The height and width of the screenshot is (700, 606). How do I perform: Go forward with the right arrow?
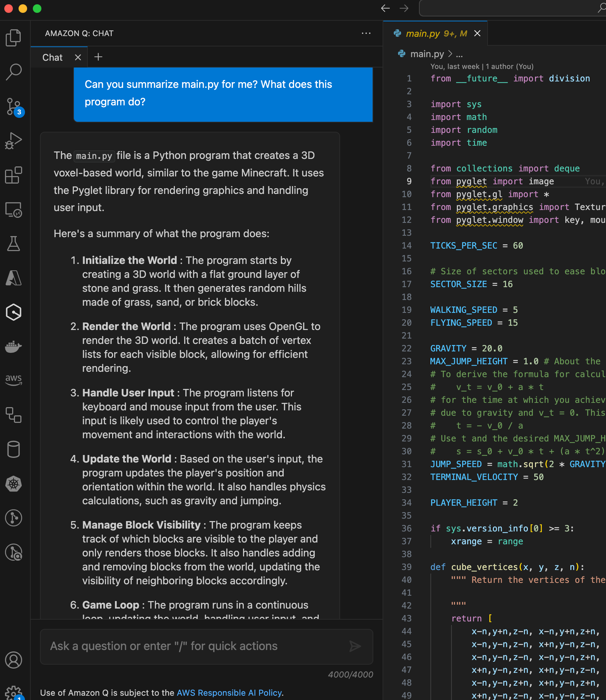[404, 8]
